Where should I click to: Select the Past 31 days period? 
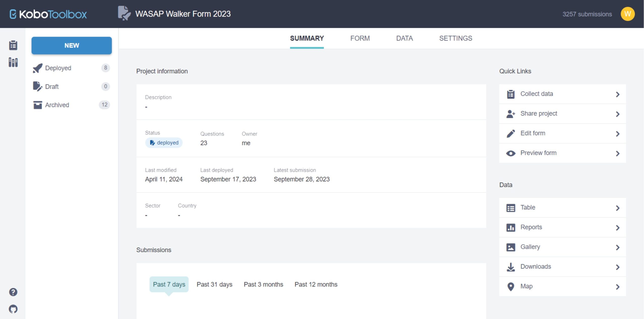coord(214,284)
